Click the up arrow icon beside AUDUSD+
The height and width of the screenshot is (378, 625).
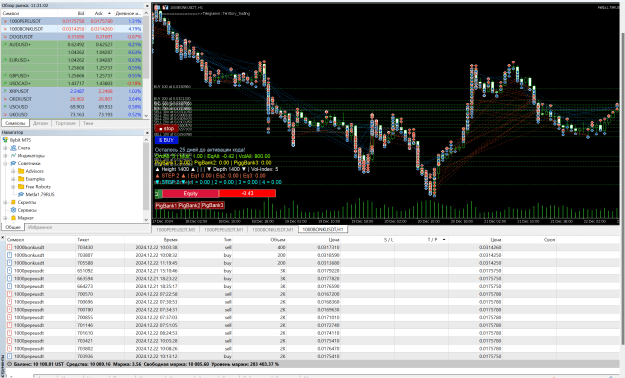pos(5,45)
